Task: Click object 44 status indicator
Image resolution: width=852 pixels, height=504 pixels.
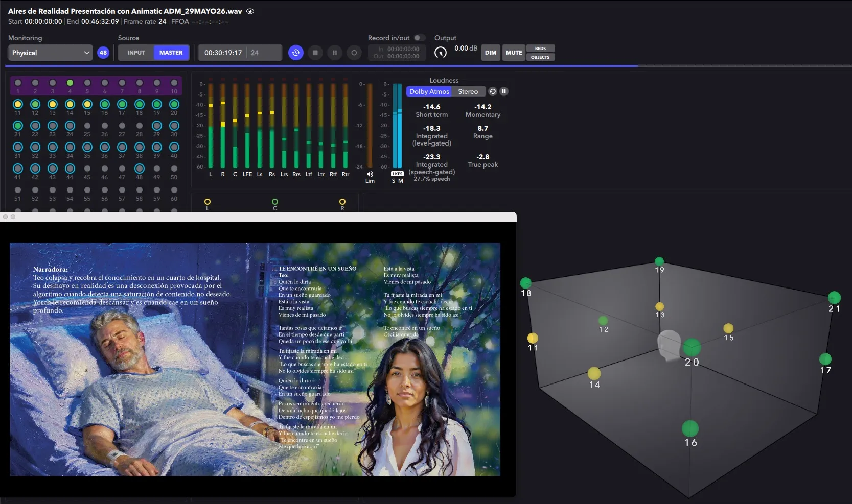Action: [70, 169]
